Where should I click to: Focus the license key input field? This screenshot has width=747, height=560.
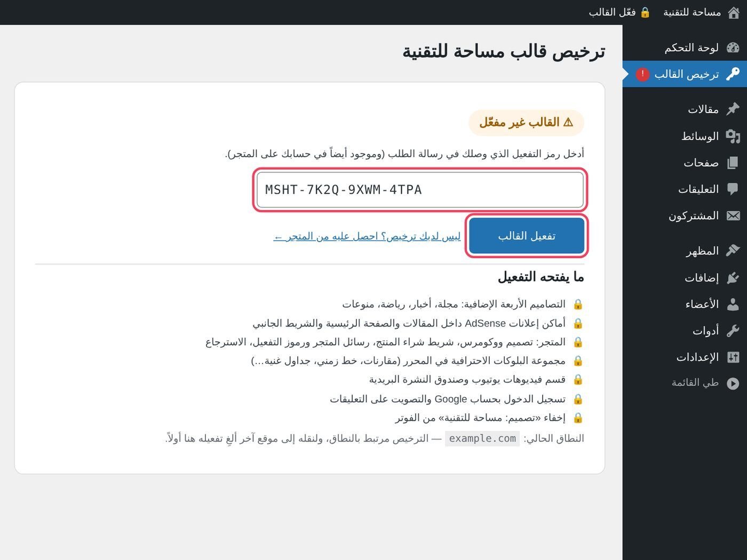pos(420,190)
